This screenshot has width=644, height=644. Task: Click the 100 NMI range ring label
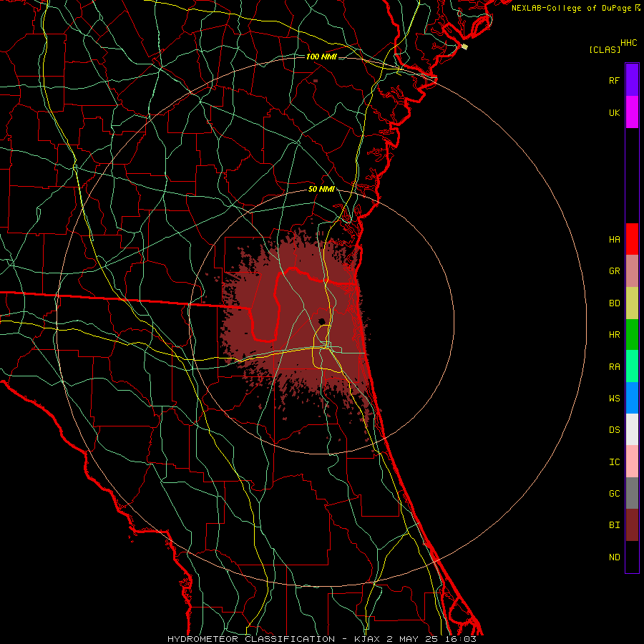point(321,57)
